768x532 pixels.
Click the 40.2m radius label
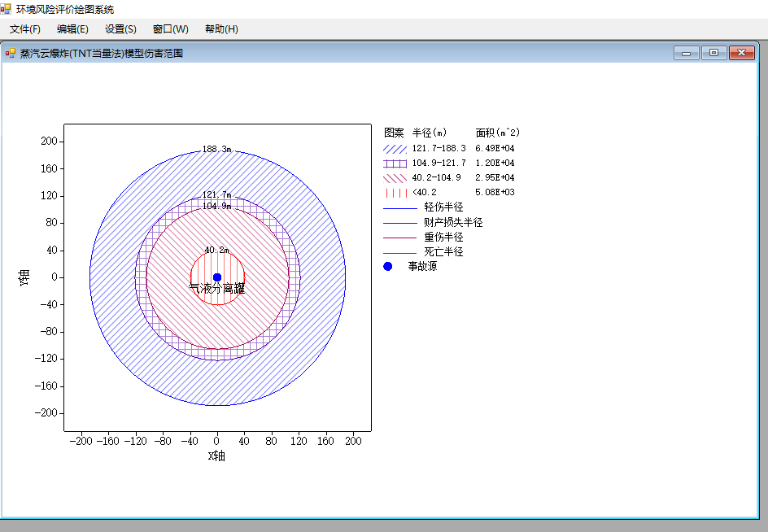pos(216,250)
